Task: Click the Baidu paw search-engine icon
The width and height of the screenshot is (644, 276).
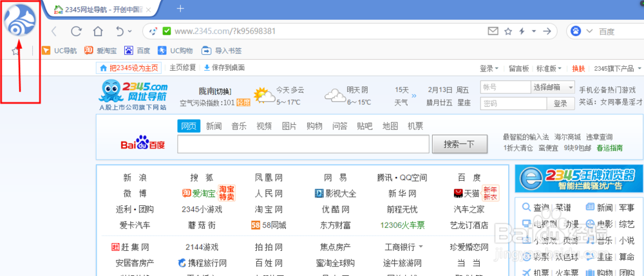Action: click(576, 31)
